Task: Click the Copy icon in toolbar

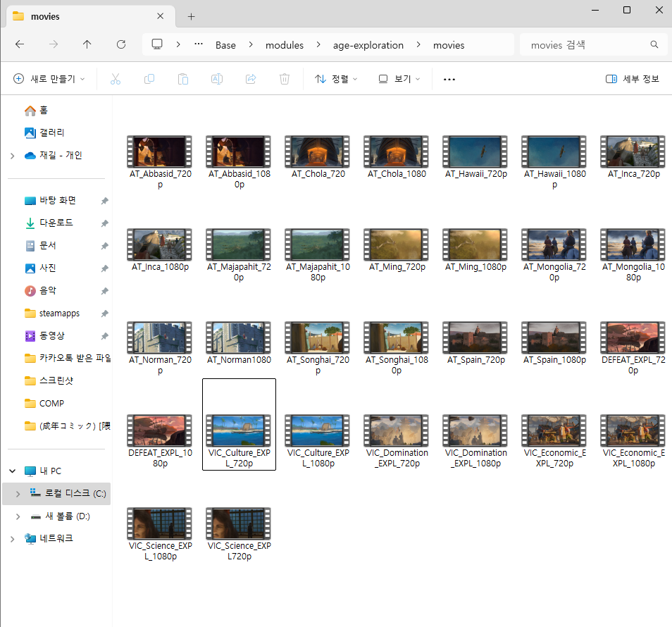Action: (x=149, y=79)
